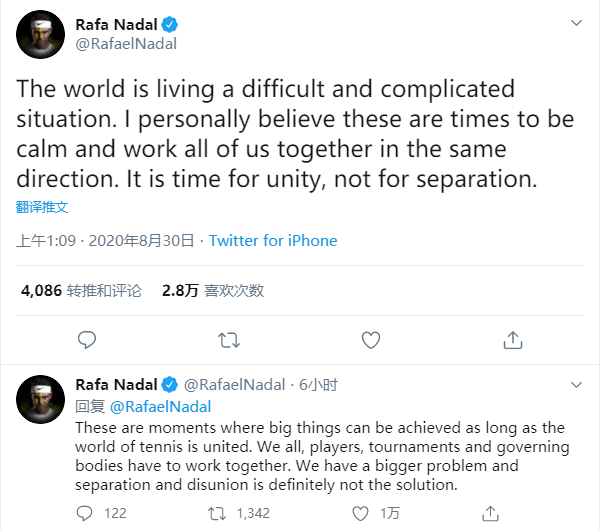
Task: Open the main tweet's chevron dropdown menu
Action: coord(576,22)
